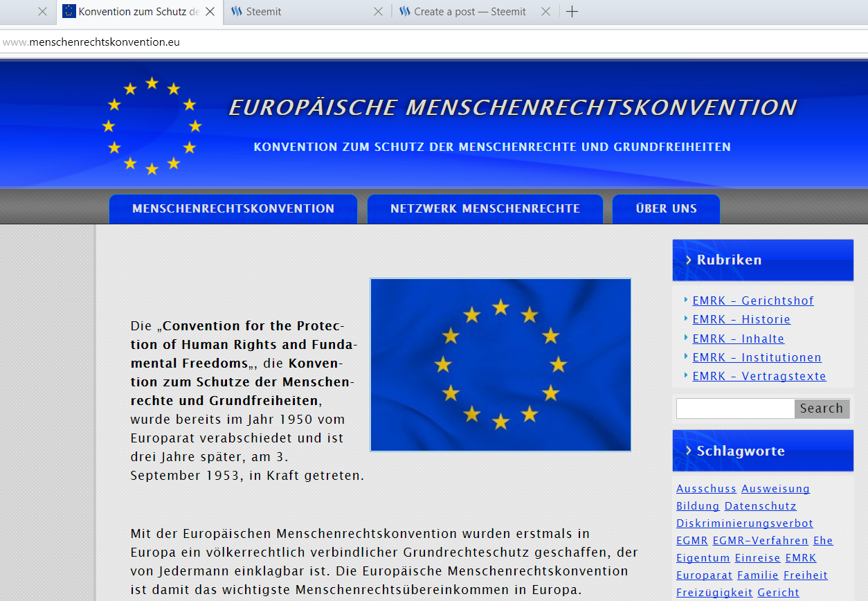Screen dimensions: 868x601
Task: Open the EGMR tag link
Action: (x=692, y=541)
